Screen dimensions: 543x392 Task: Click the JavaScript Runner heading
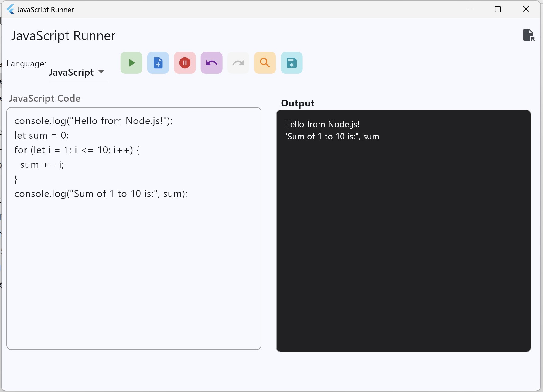(63, 35)
